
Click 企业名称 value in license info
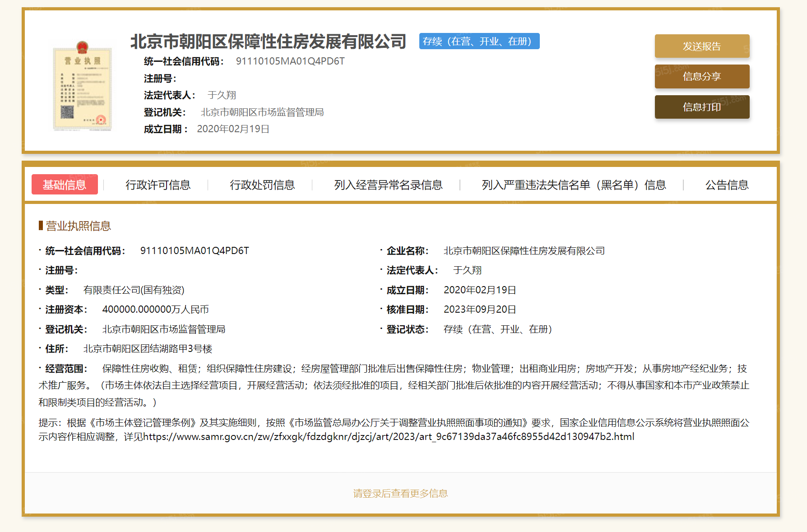pos(524,251)
